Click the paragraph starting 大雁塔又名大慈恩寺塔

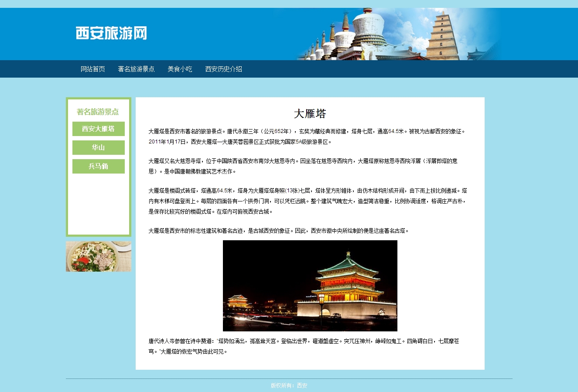303,166
